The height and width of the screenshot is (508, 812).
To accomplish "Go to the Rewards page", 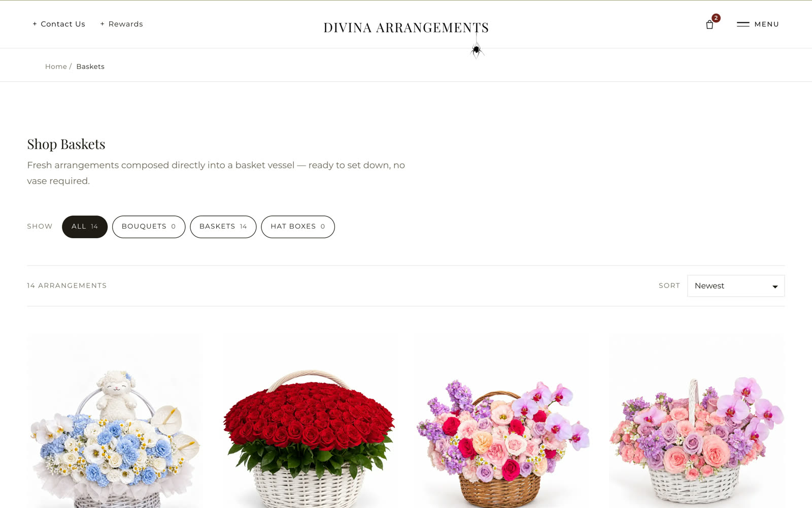I will pyautogui.click(x=121, y=24).
